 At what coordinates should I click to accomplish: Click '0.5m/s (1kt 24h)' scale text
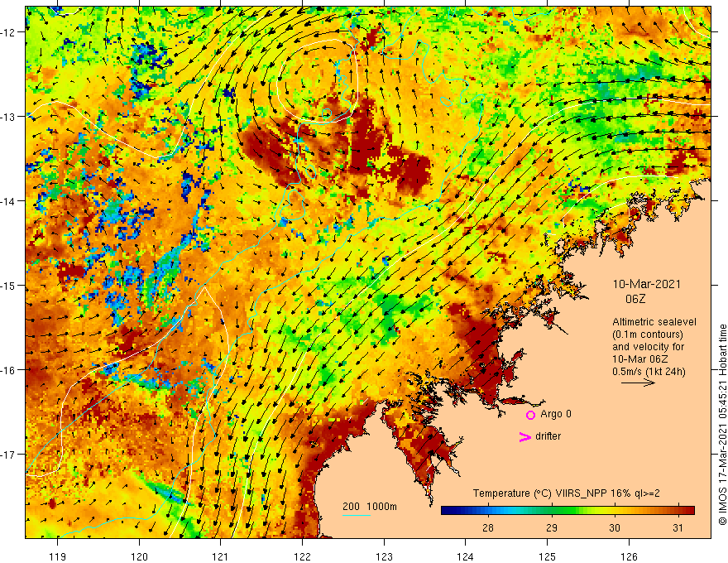[x=649, y=372]
